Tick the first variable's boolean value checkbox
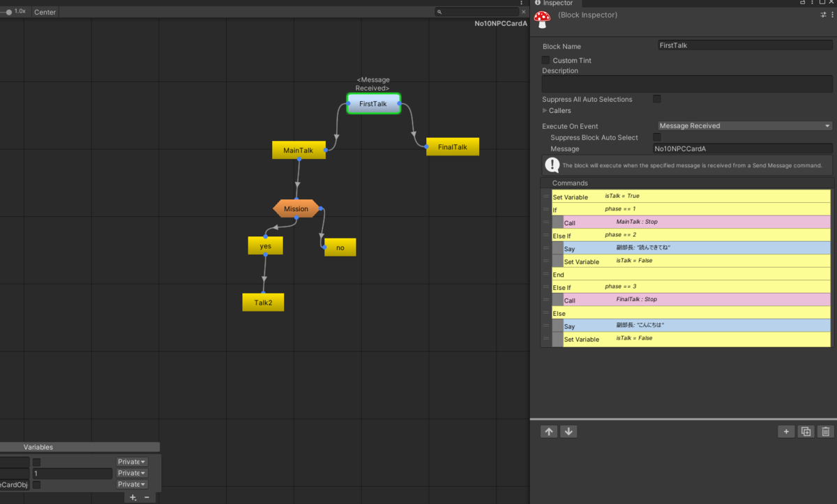 36,461
